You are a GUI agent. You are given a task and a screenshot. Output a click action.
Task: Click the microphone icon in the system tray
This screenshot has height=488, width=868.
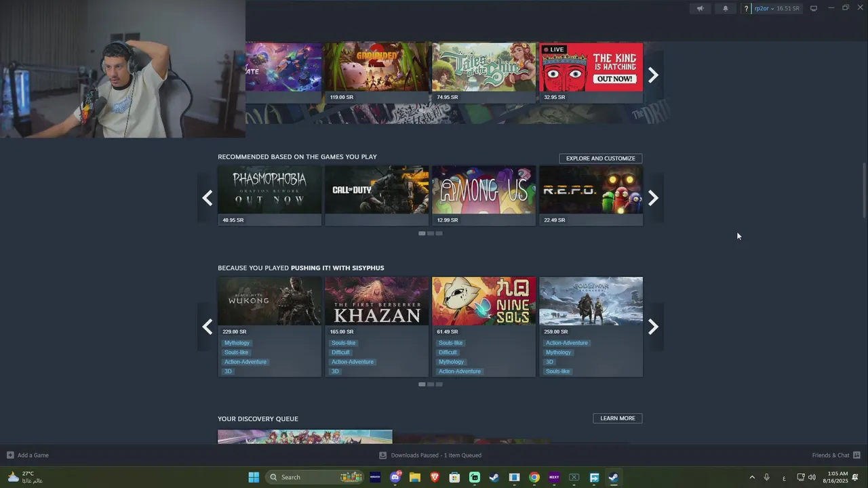pyautogui.click(x=767, y=477)
